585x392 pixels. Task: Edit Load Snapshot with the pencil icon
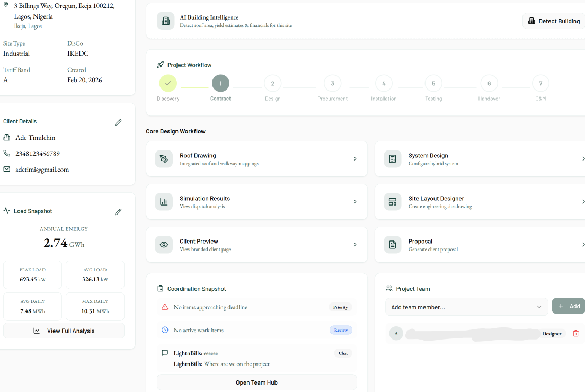pyautogui.click(x=118, y=212)
